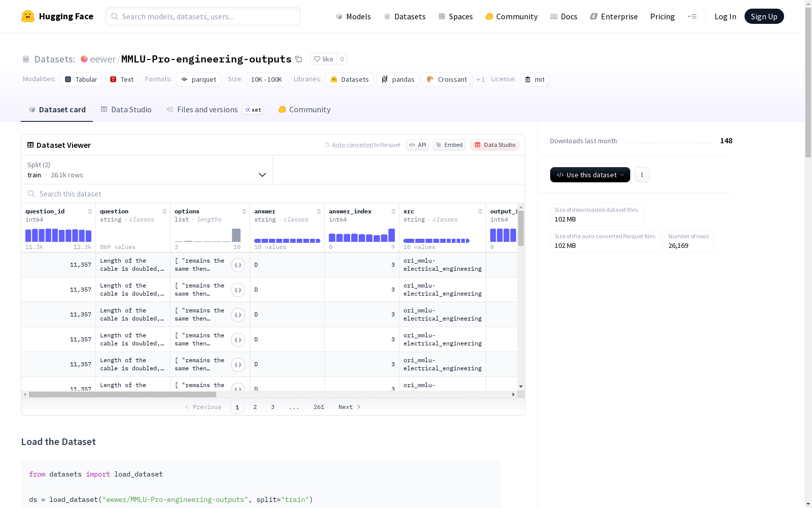Click the Sign Up button
Image resolution: width=812 pixels, height=508 pixels.
[764, 16]
